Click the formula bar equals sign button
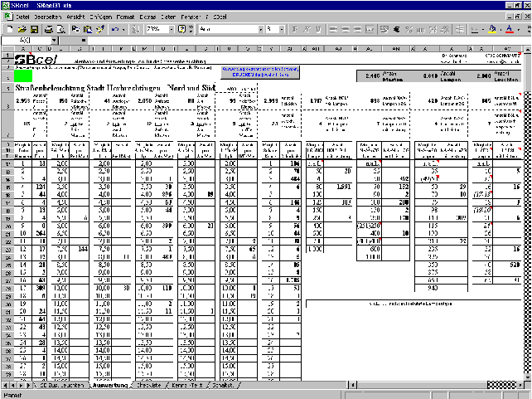This screenshot has height=399, width=532. [84, 41]
